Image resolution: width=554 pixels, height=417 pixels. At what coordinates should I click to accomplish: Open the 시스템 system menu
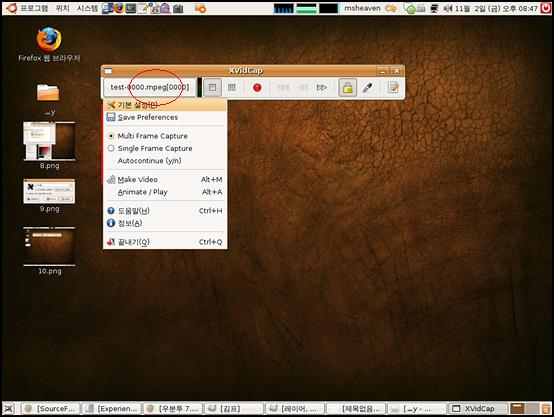[87, 8]
